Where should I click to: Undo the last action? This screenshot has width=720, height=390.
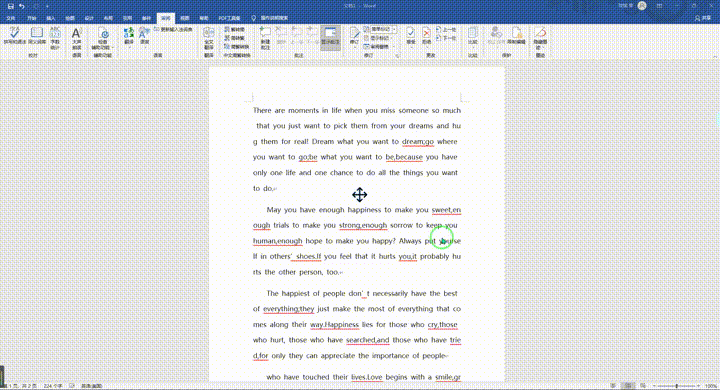22,6
